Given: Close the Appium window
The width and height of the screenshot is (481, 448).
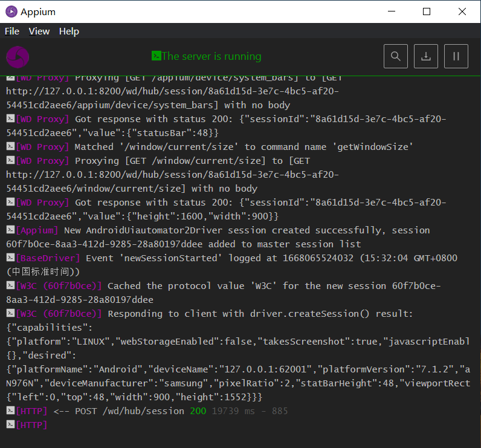Looking at the screenshot, I should (462, 11).
